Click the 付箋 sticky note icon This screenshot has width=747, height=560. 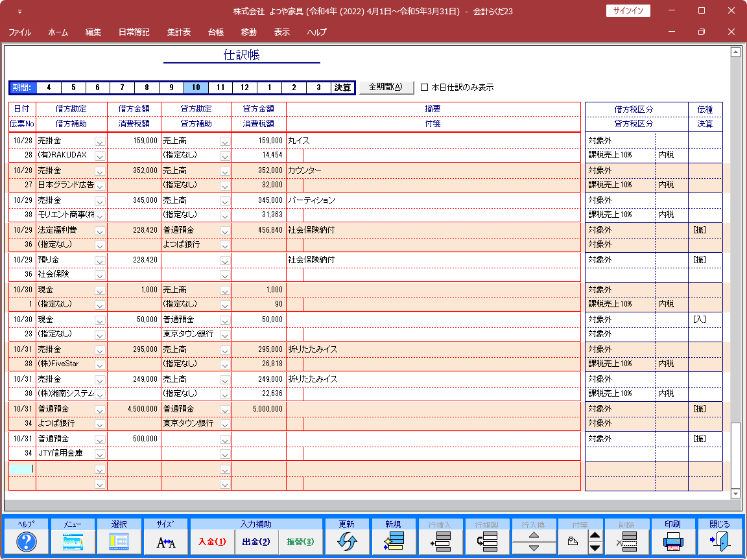point(574,542)
